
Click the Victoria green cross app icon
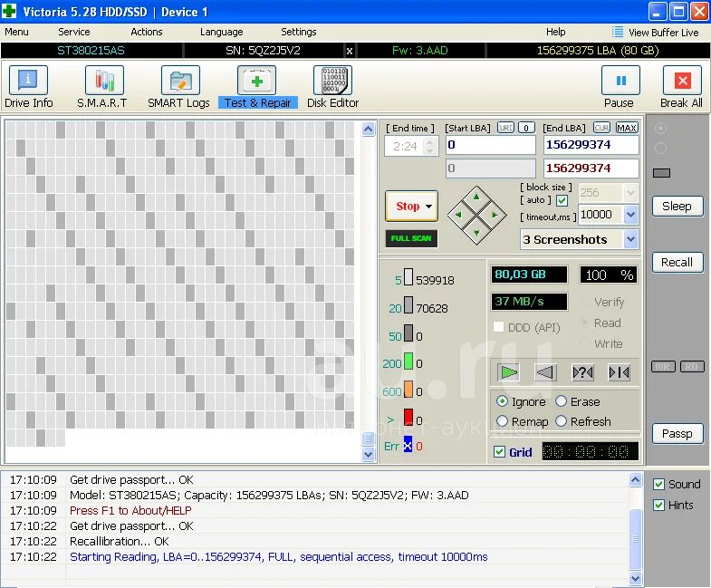click(9, 11)
